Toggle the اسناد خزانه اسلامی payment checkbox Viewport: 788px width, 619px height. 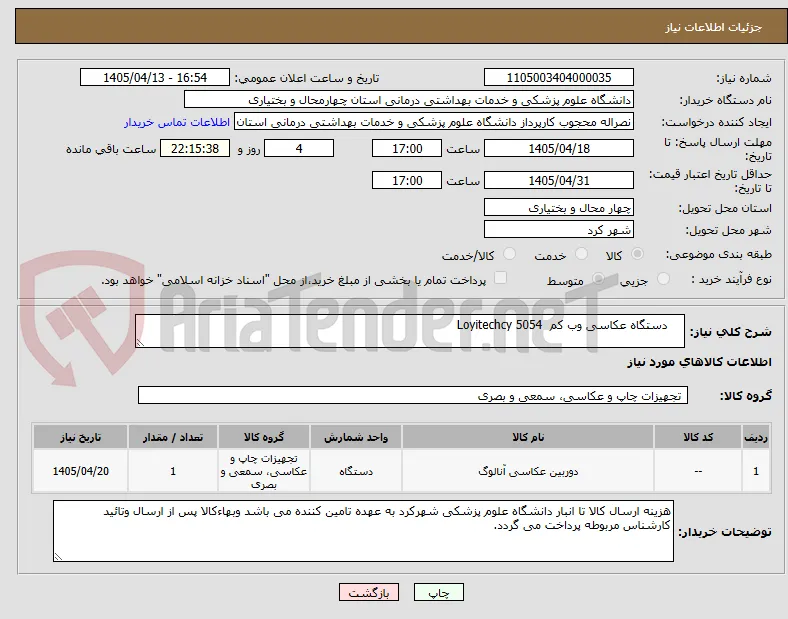(x=500, y=278)
